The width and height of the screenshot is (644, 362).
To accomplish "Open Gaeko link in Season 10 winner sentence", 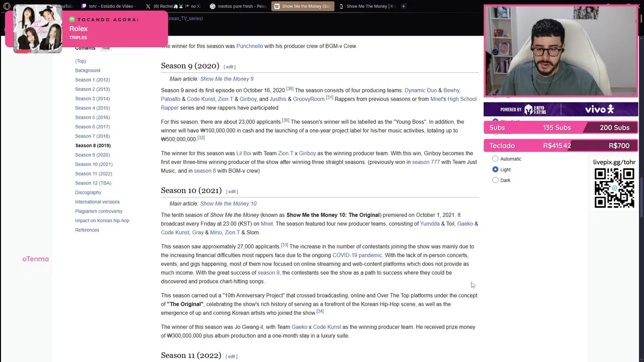I will [x=299, y=327].
